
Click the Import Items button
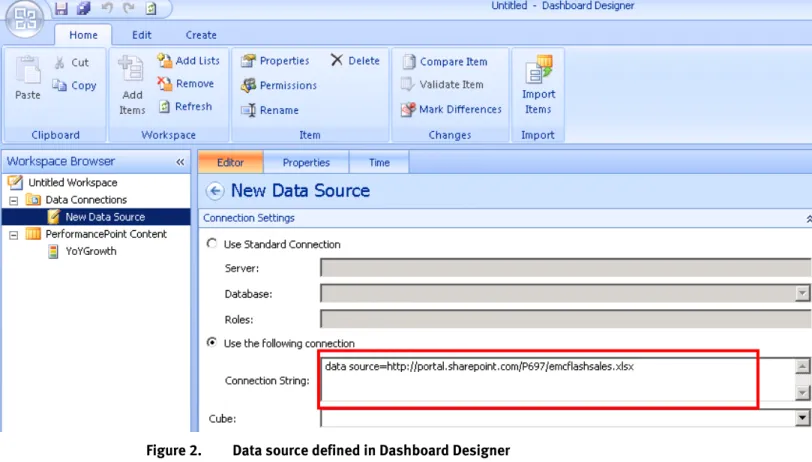(538, 86)
